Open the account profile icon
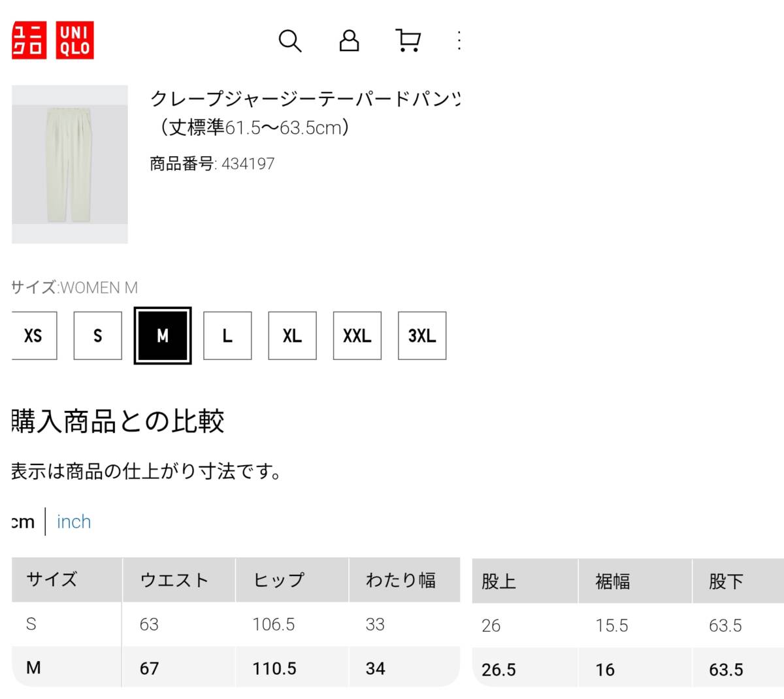 [349, 41]
